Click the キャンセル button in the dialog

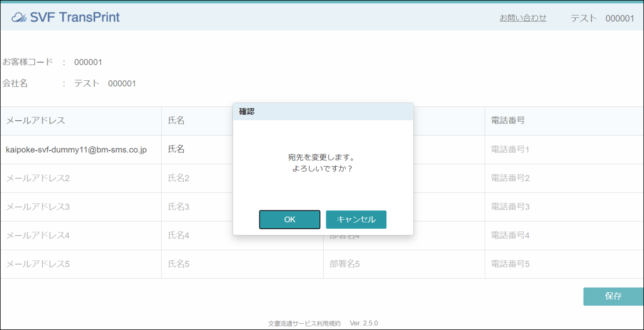tap(356, 219)
